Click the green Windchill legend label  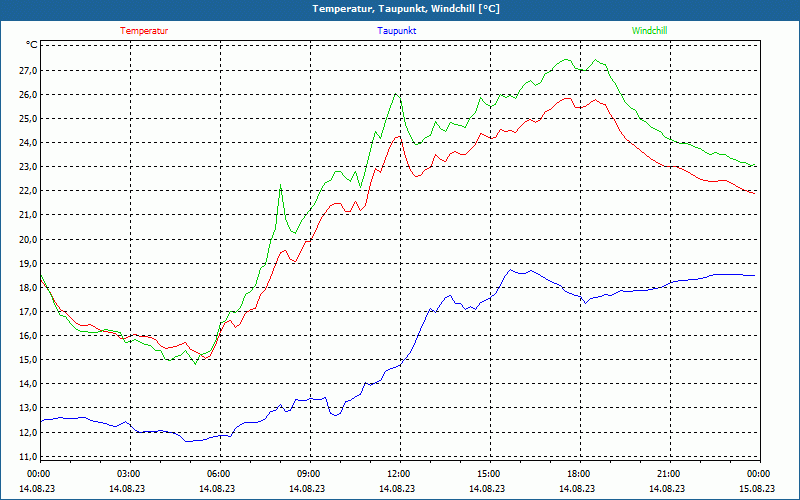coord(649,31)
